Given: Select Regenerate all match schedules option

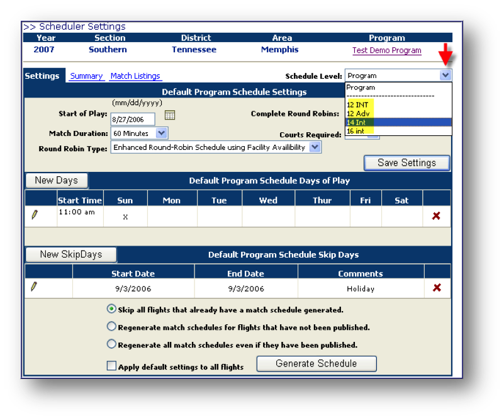Looking at the screenshot, I should point(111,344).
